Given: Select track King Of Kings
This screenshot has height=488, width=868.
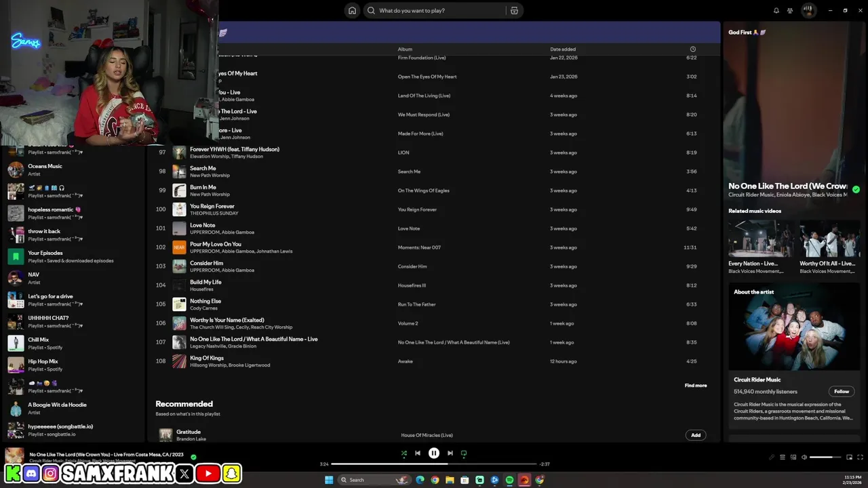Looking at the screenshot, I should tap(434, 361).
